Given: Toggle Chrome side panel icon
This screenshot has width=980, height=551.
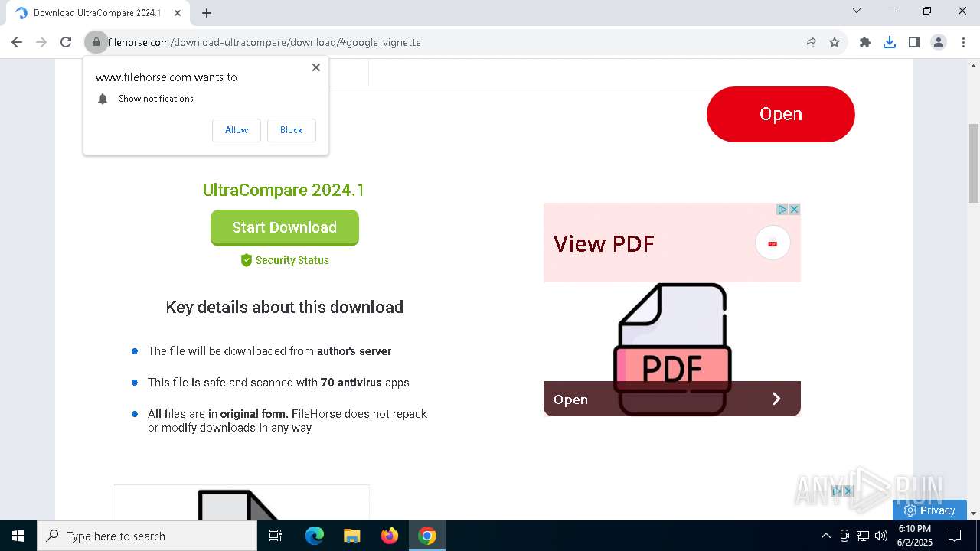Looking at the screenshot, I should click(914, 42).
